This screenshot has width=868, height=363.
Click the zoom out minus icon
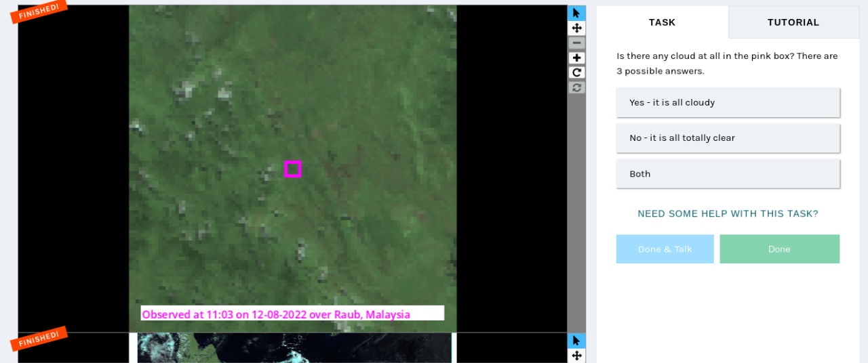point(576,43)
